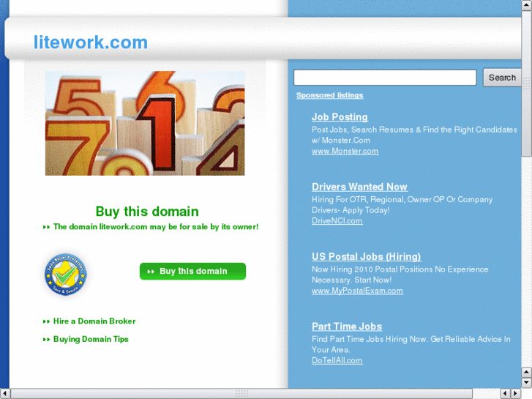This screenshot has width=532, height=399.
Task: Click 'Now Hiring 2010 Postal Positions' text
Action: (400, 275)
